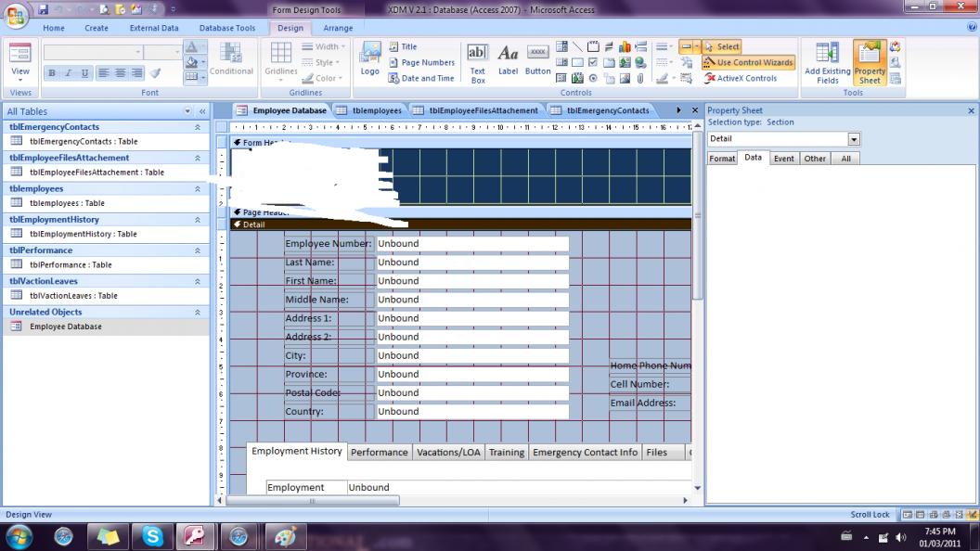
Task: Toggle Use Control Wizards option
Action: [749, 62]
